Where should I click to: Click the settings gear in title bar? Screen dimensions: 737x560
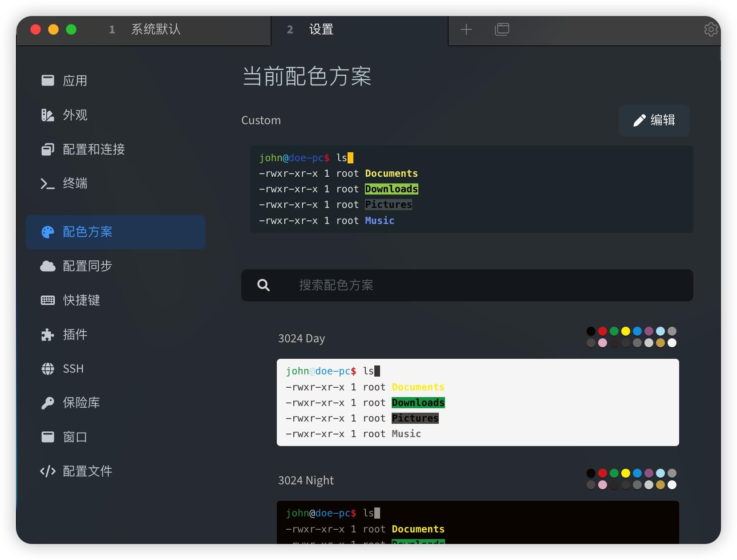click(x=711, y=29)
